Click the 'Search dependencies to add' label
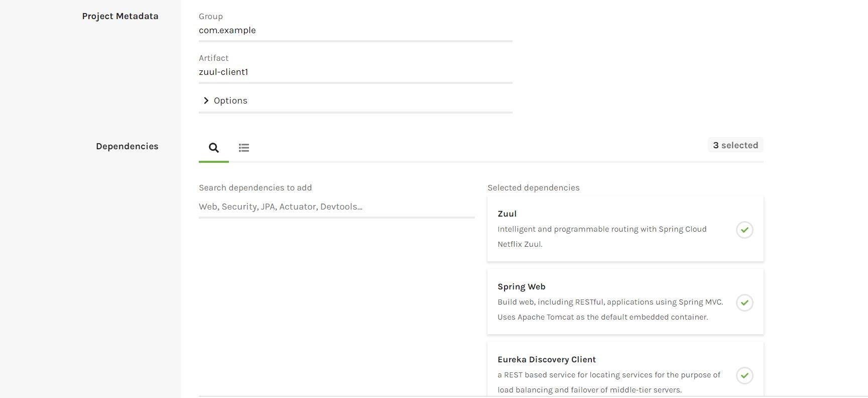 [255, 187]
